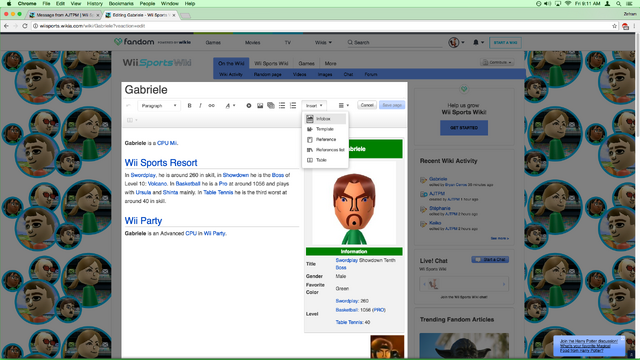Go to Games in Fandom header
The height and width of the screenshot is (360, 640).
tap(213, 42)
